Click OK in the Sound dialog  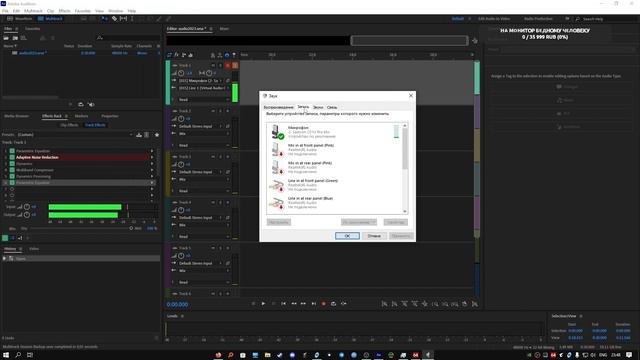click(347, 236)
